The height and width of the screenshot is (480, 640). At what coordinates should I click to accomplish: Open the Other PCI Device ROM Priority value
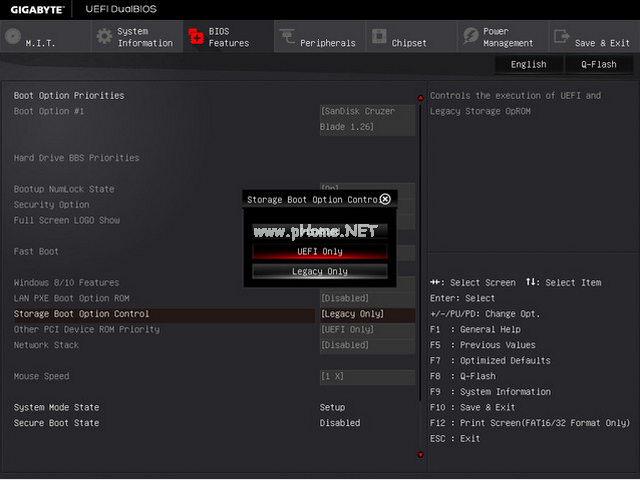pos(367,329)
